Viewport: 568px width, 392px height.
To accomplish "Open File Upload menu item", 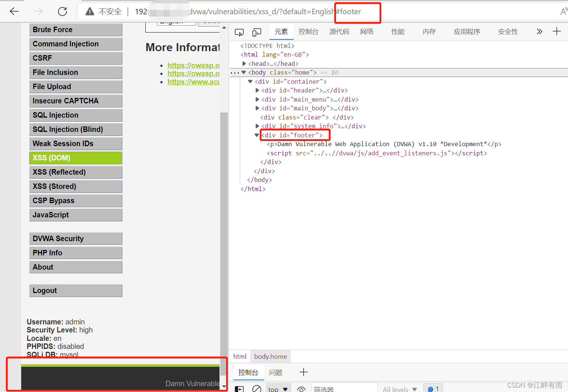I will tap(76, 87).
